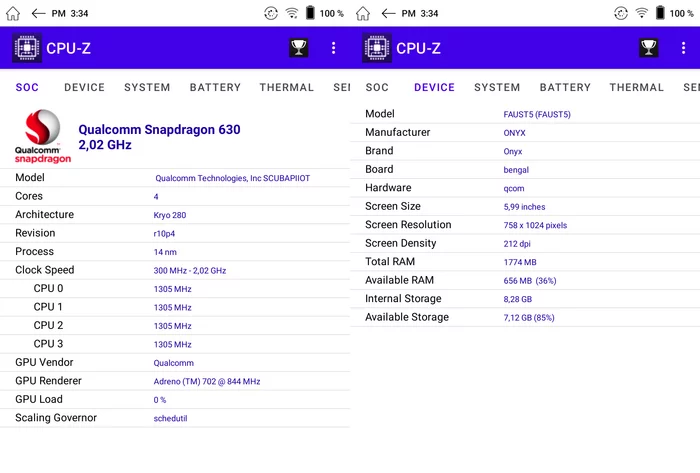Tap the battery icon in right status bar

(x=660, y=12)
